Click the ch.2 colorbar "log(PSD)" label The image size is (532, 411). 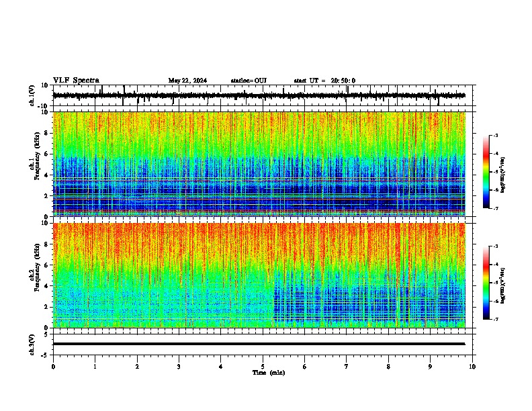[x=502, y=285]
